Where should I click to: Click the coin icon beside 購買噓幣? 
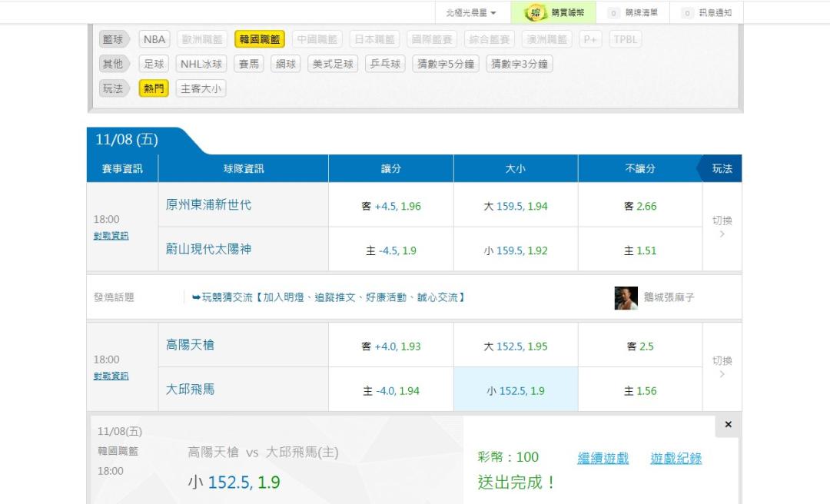[x=535, y=13]
